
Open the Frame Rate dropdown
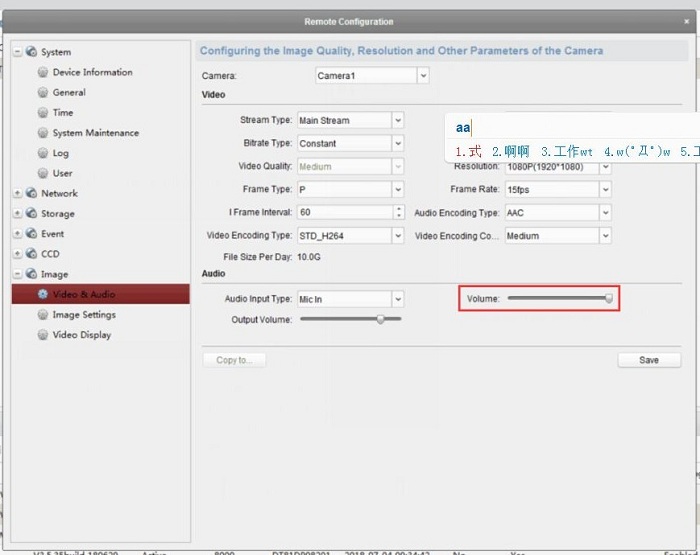coord(605,189)
